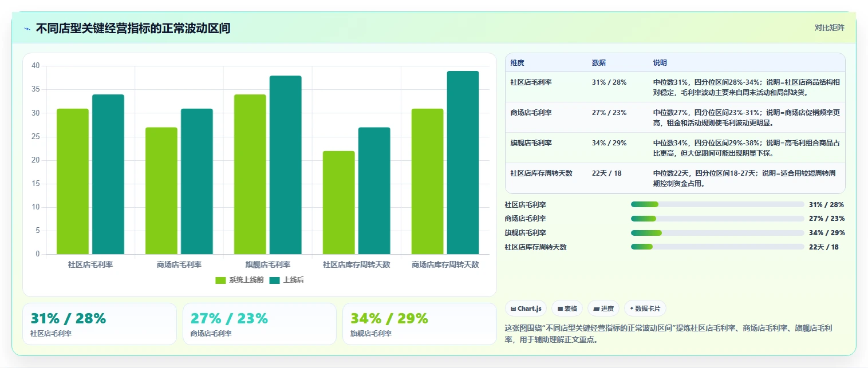
Task: Select the 数据卡片 chip
Action: 645,308
